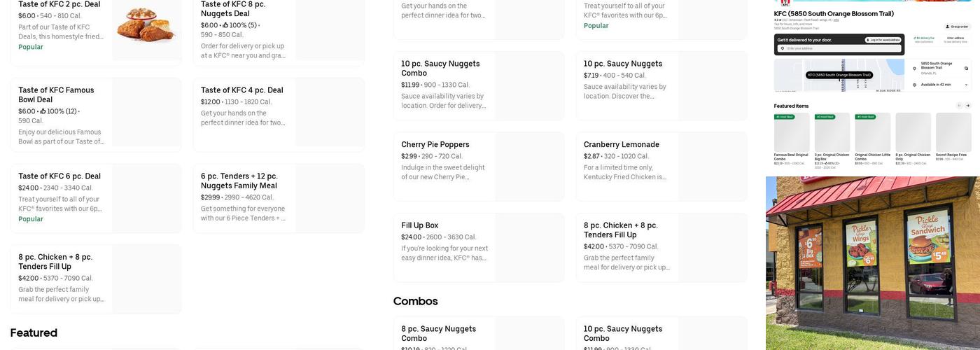Click next arrow in Featured items carousel
The width and height of the screenshot is (980, 350).
click(x=968, y=106)
